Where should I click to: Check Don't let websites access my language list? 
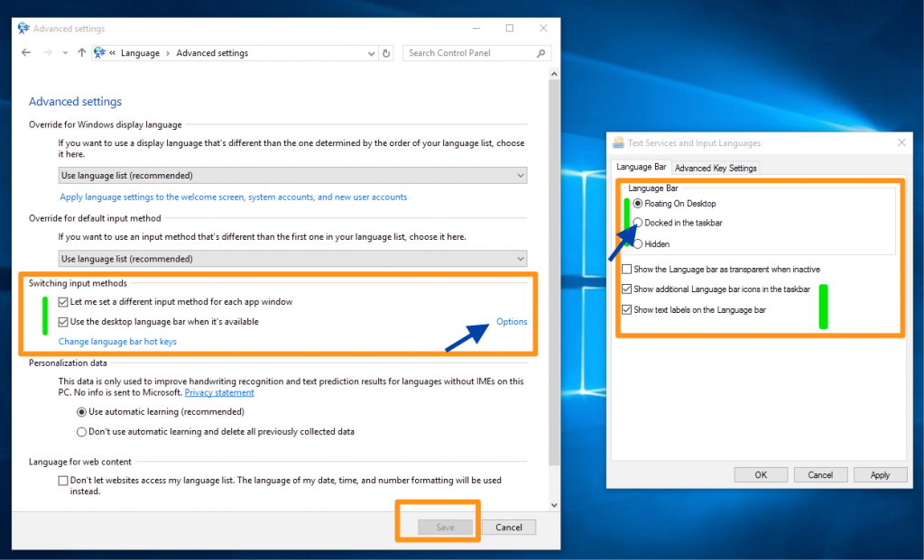click(x=63, y=481)
